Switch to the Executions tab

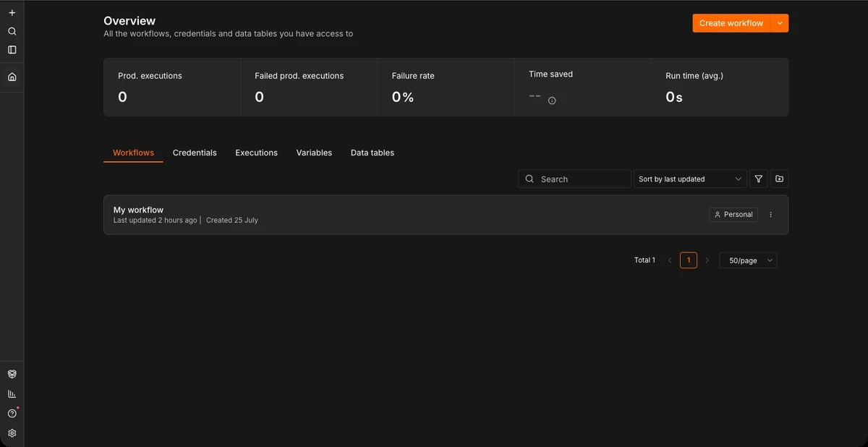256,153
